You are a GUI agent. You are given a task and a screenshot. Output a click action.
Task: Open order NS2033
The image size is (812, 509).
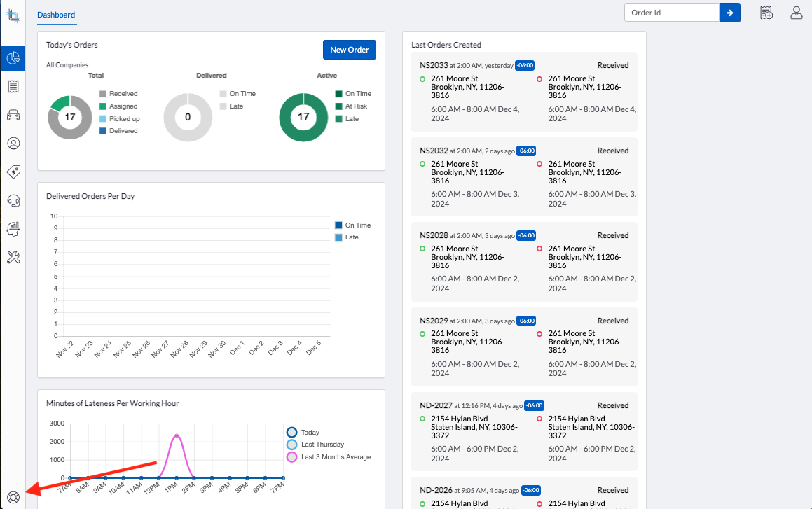pos(434,65)
